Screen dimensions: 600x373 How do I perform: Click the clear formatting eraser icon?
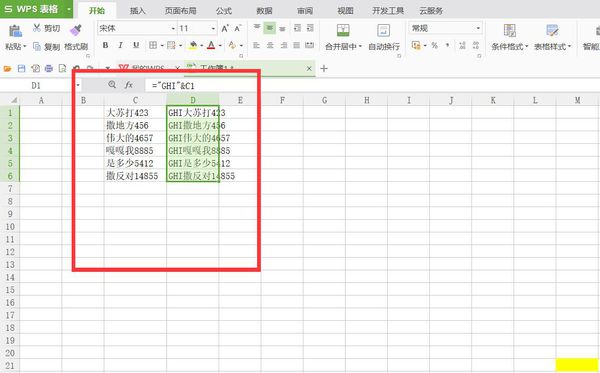(232, 46)
